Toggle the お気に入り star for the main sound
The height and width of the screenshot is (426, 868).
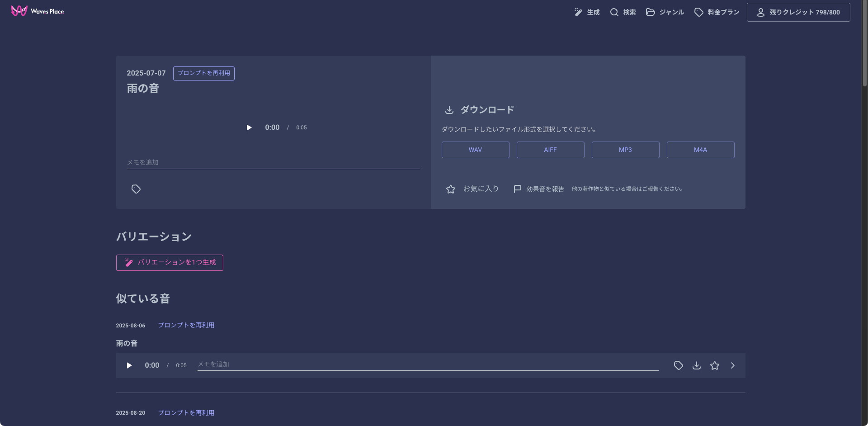[451, 189]
